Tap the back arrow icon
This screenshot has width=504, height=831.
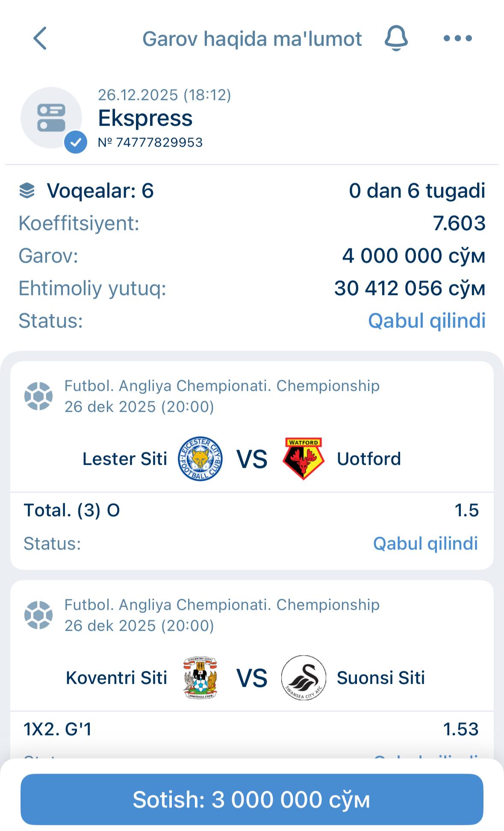(40, 38)
